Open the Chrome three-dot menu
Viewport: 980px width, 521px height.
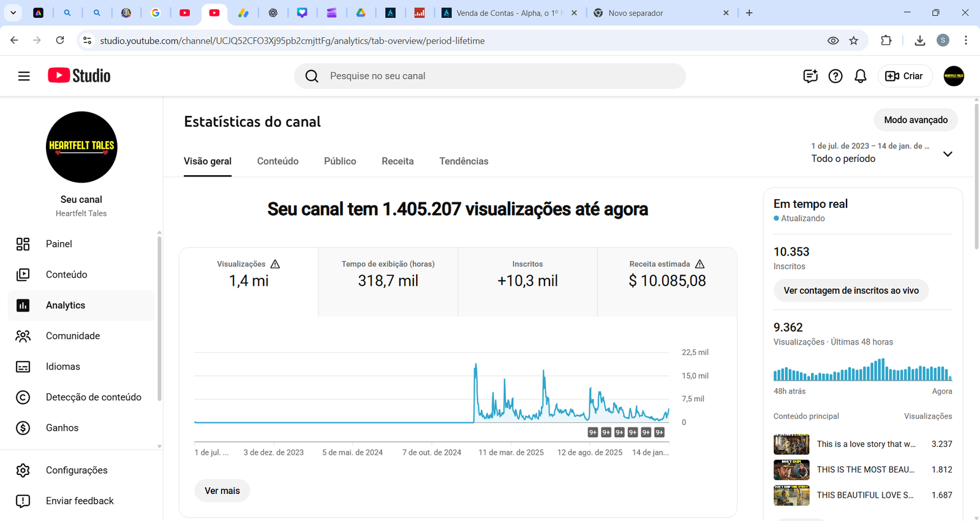click(x=966, y=40)
